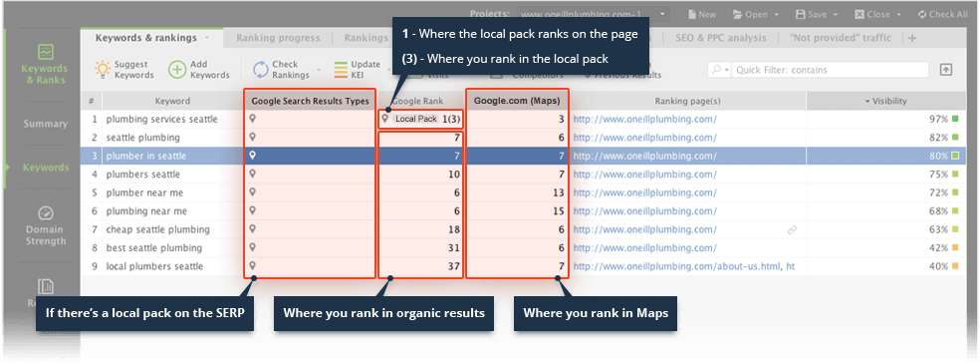Click the pin icon for plumbers seattle row

tap(252, 174)
